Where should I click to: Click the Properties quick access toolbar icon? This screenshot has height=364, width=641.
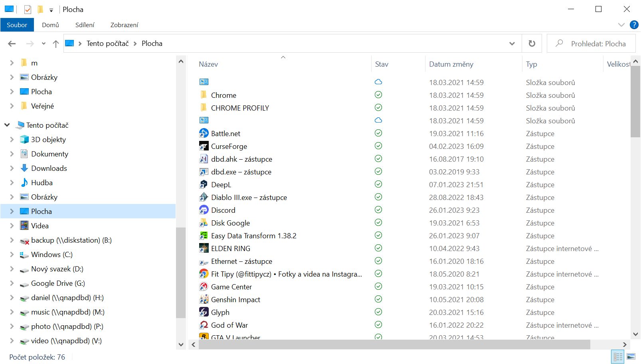[28, 9]
